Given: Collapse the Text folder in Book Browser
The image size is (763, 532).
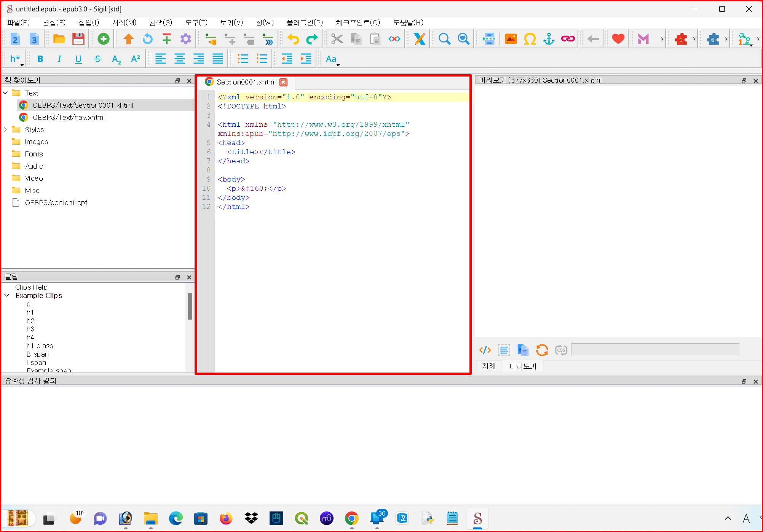Looking at the screenshot, I should [6, 93].
